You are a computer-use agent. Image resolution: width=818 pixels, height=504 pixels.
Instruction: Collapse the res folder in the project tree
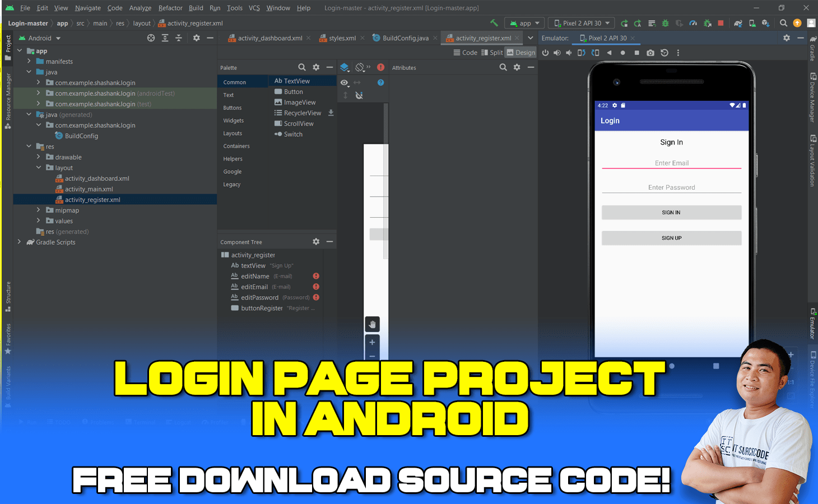click(x=29, y=146)
